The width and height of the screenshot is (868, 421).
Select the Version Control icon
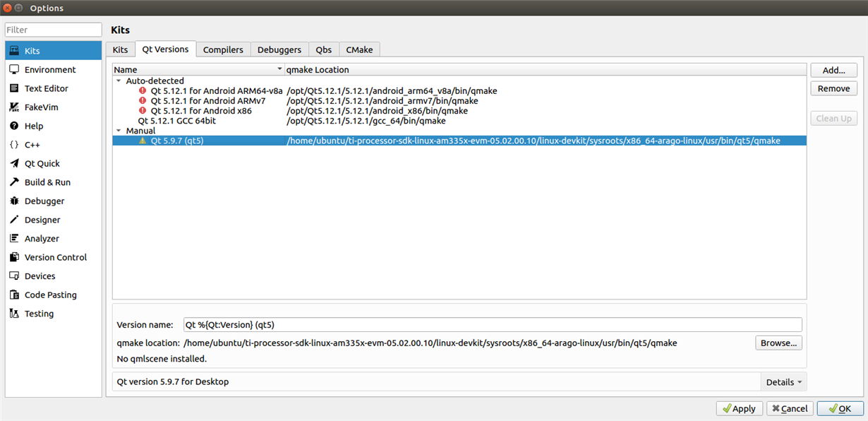pos(14,257)
